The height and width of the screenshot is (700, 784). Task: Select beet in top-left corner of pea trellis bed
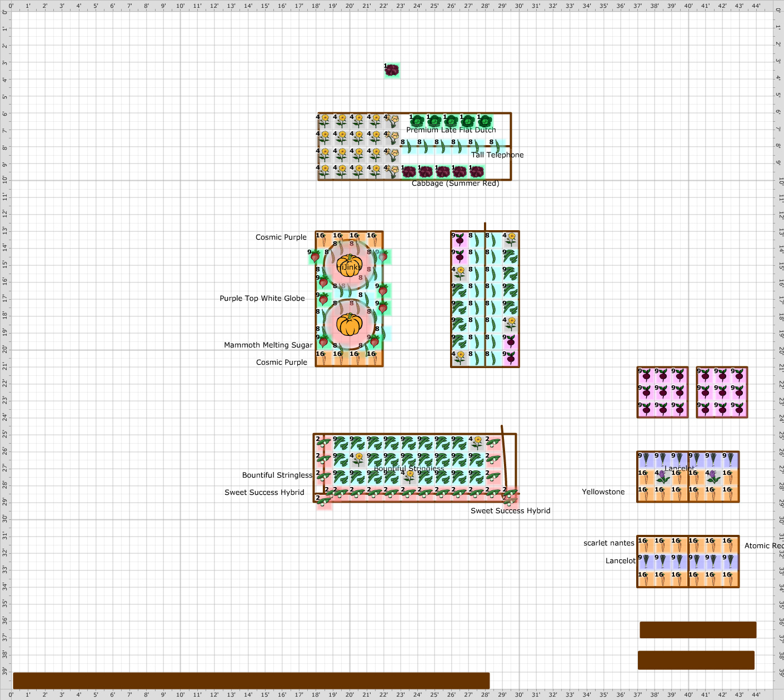click(460, 240)
